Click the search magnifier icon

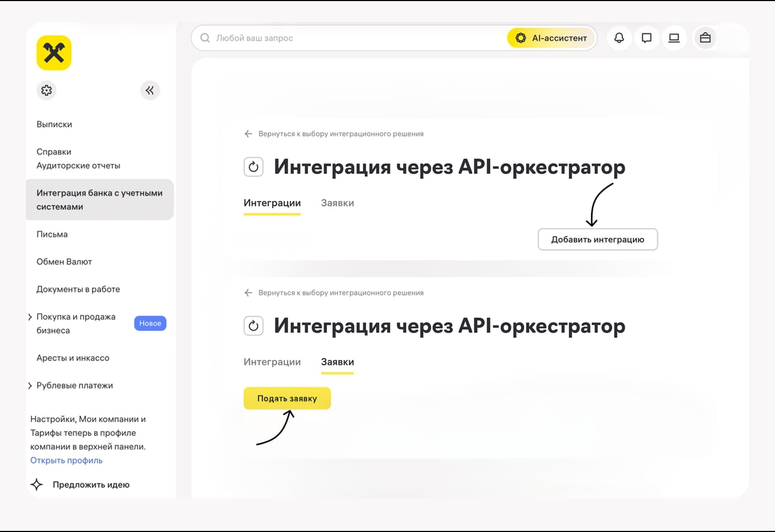point(205,38)
